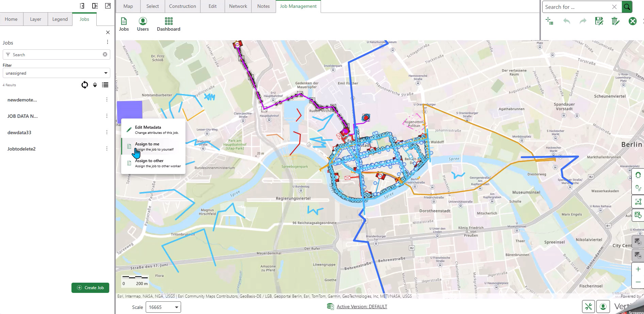Toggle the snapping magnet tool

(638, 175)
